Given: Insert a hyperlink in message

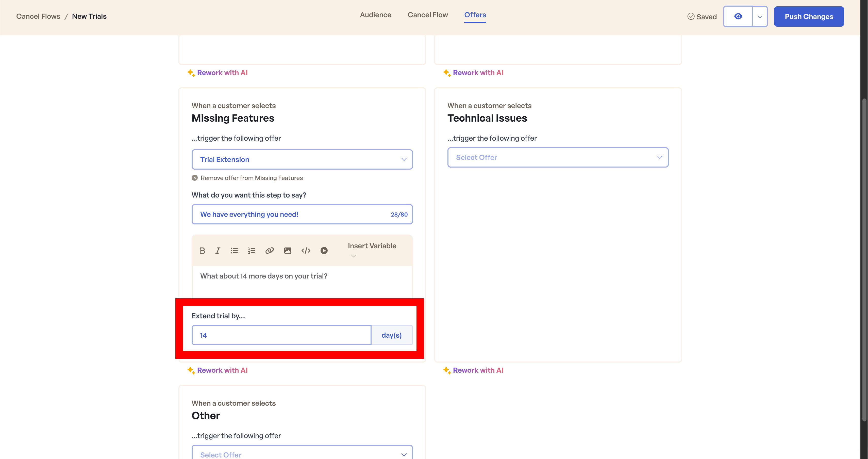Looking at the screenshot, I should pos(270,250).
